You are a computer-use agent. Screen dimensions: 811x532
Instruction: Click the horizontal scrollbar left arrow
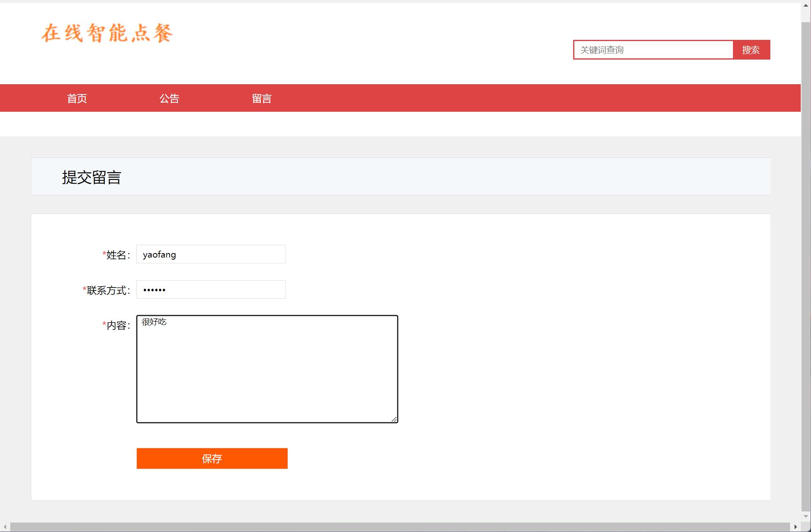5,527
